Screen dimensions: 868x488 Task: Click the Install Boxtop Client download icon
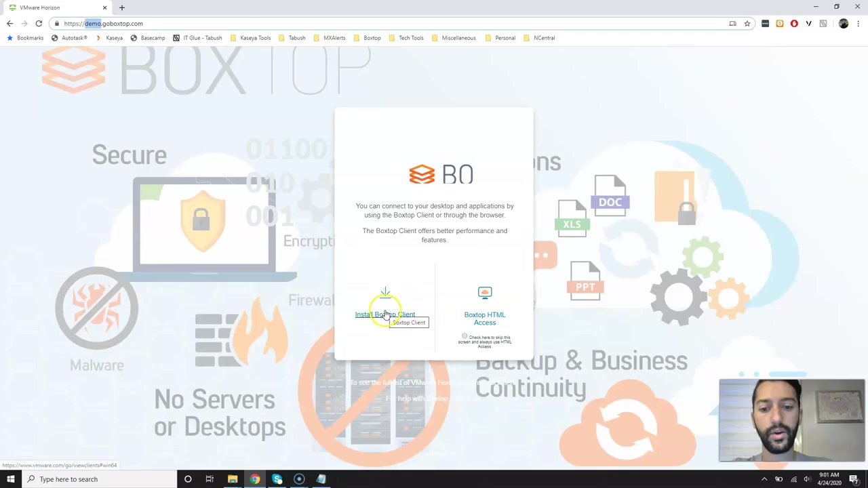(x=385, y=292)
